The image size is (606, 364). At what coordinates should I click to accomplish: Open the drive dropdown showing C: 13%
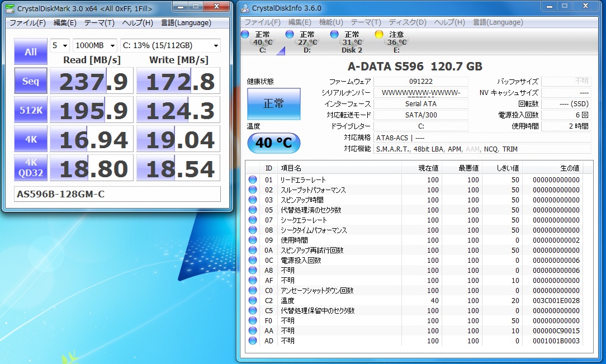coord(171,46)
